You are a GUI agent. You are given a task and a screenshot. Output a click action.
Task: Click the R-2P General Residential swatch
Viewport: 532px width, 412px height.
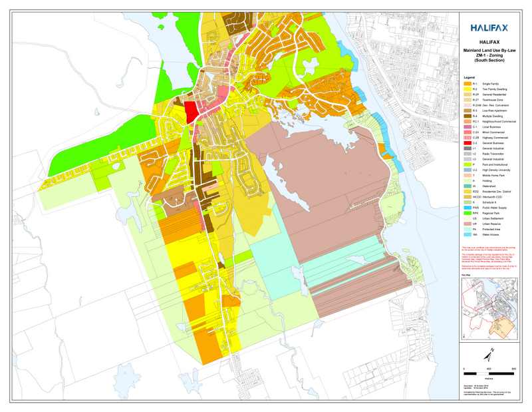tap(467, 95)
